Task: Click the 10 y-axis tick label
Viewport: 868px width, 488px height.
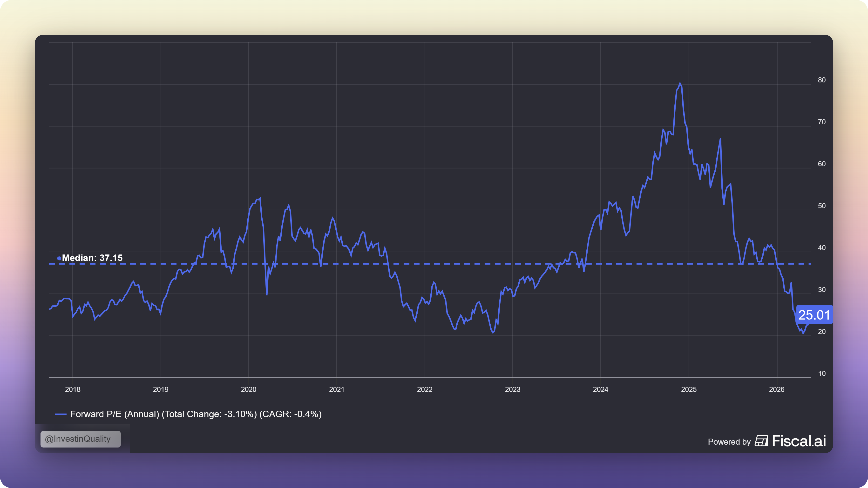Action: (x=822, y=374)
